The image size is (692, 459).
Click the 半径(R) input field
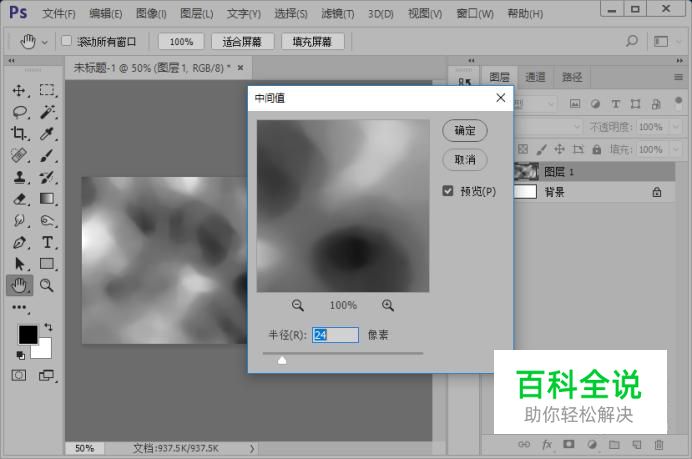(x=335, y=335)
